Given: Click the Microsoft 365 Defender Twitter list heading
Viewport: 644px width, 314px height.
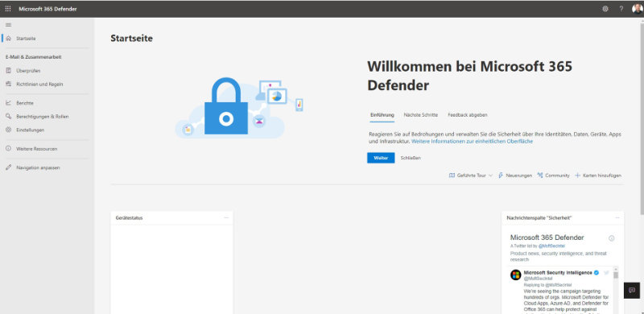Looking at the screenshot, I should (547, 238).
